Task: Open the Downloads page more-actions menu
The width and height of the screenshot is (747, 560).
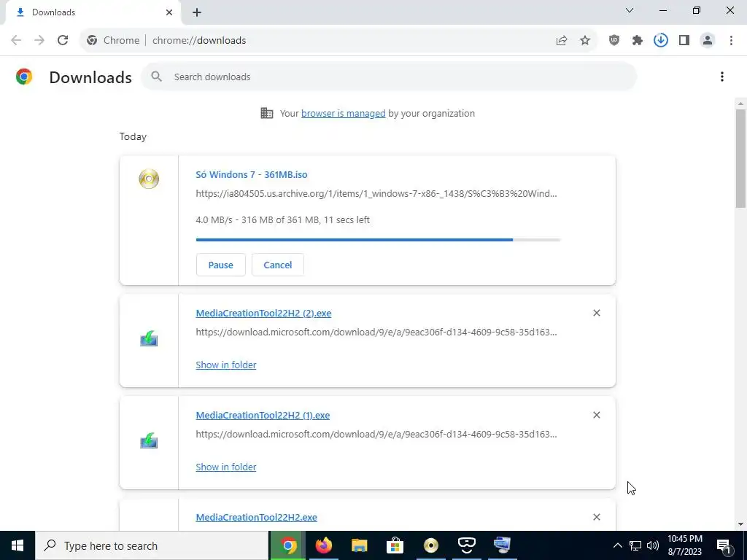Action: (x=722, y=77)
